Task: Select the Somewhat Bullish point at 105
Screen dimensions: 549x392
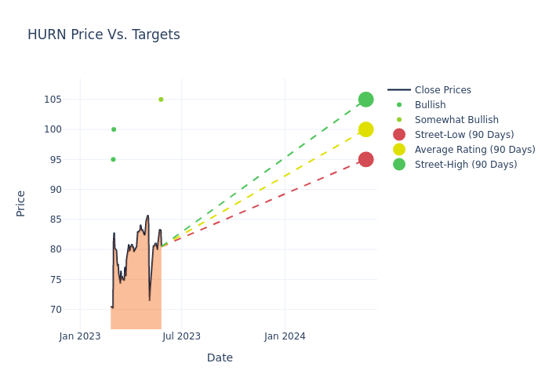Action: (x=161, y=100)
